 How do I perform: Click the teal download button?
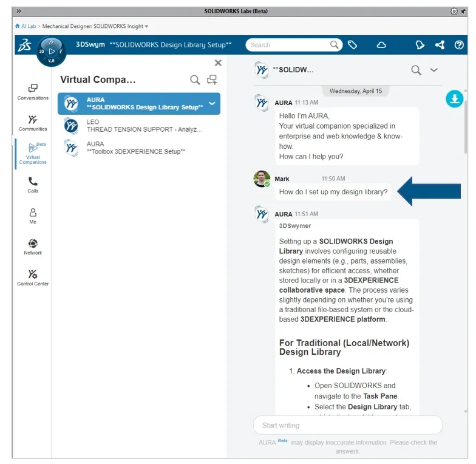pyautogui.click(x=454, y=98)
